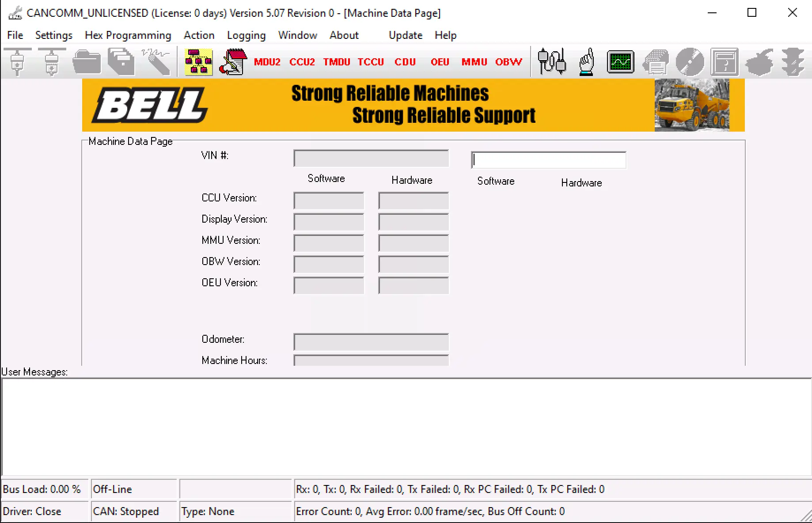Click the Bus Load status indicator
This screenshot has height=523, width=812.
(x=43, y=489)
